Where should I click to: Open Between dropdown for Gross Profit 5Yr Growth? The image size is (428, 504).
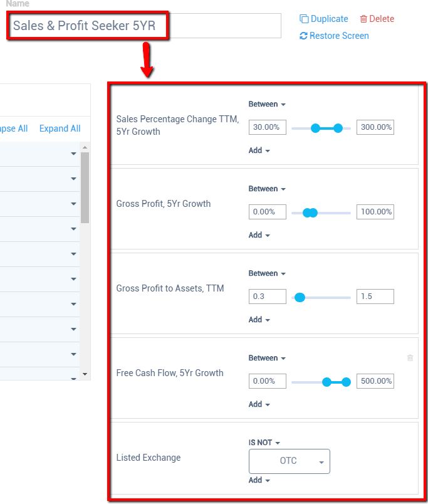[x=267, y=189]
